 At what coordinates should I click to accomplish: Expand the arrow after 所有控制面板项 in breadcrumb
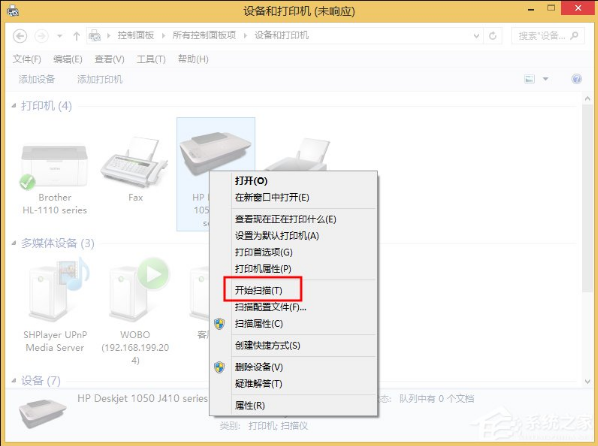[245, 36]
